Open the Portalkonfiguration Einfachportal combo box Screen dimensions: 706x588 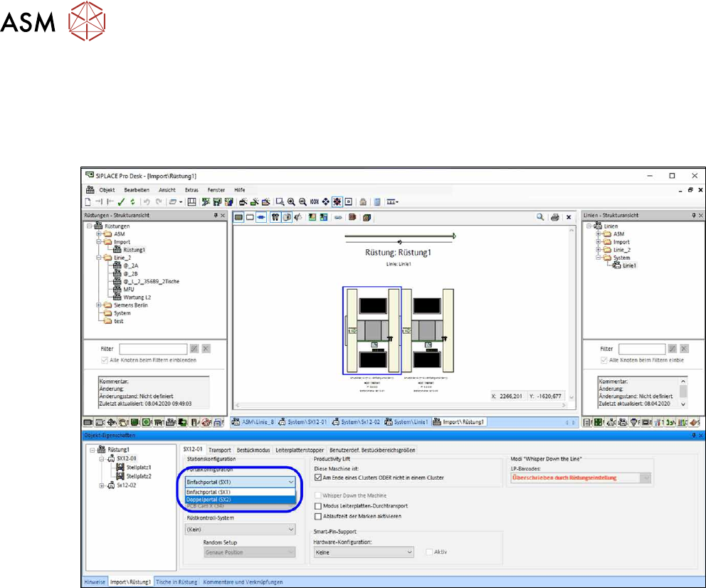tap(241, 482)
